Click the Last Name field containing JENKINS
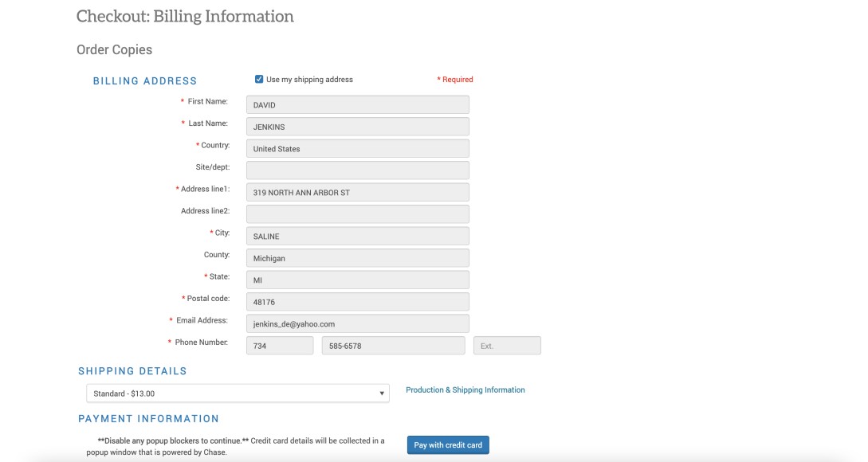The width and height of the screenshot is (868, 462). (357, 127)
